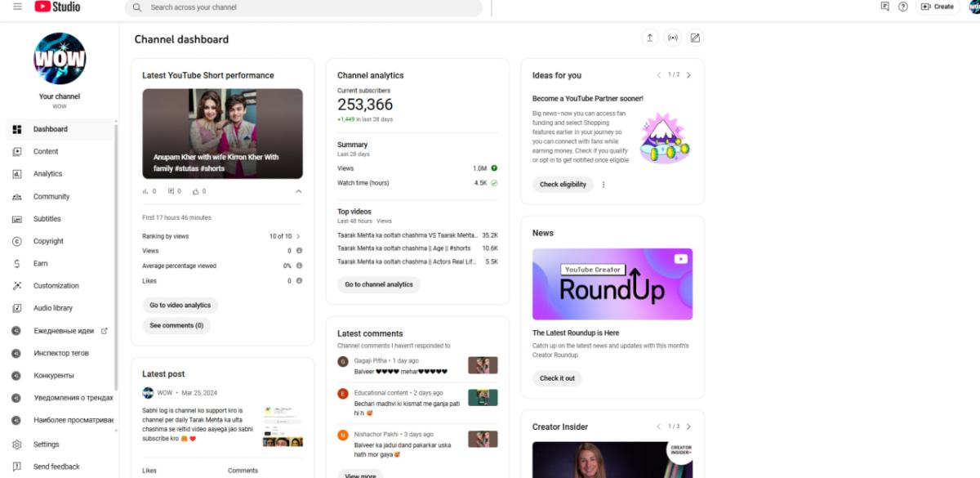Go to previous Ideas for you card
The height and width of the screenshot is (478, 980).
tap(659, 75)
